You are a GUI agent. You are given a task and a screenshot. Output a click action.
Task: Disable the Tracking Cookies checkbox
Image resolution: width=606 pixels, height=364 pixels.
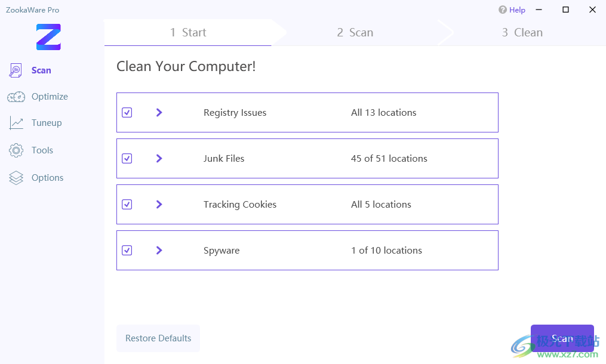click(x=127, y=205)
